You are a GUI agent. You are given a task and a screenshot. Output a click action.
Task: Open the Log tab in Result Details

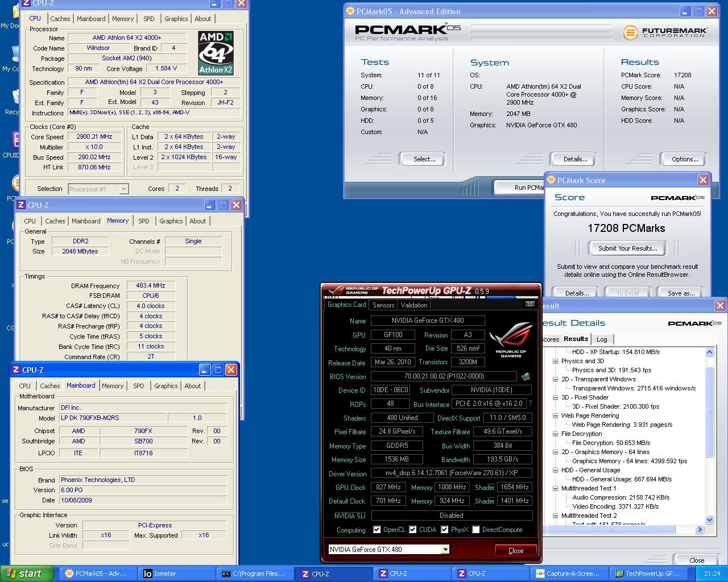tap(602, 339)
